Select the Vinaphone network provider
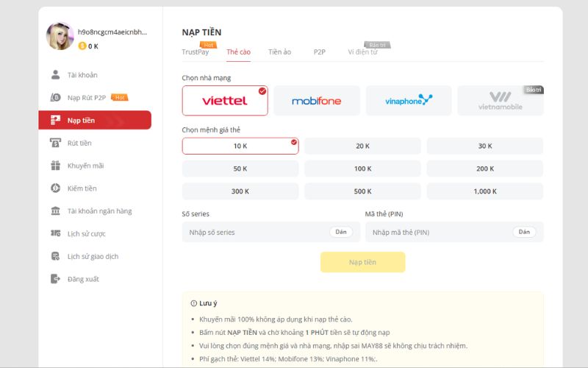The image size is (588, 368). click(x=409, y=101)
